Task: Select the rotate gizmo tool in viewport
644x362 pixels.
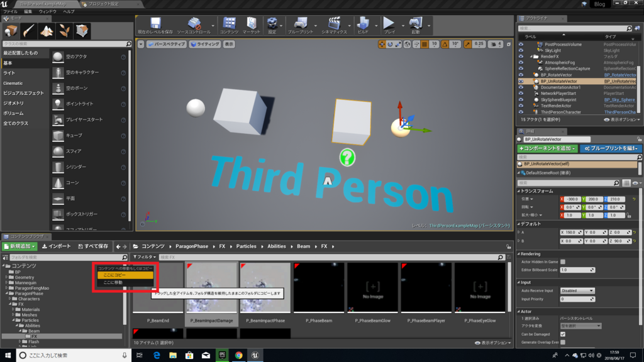Action: [x=390, y=45]
